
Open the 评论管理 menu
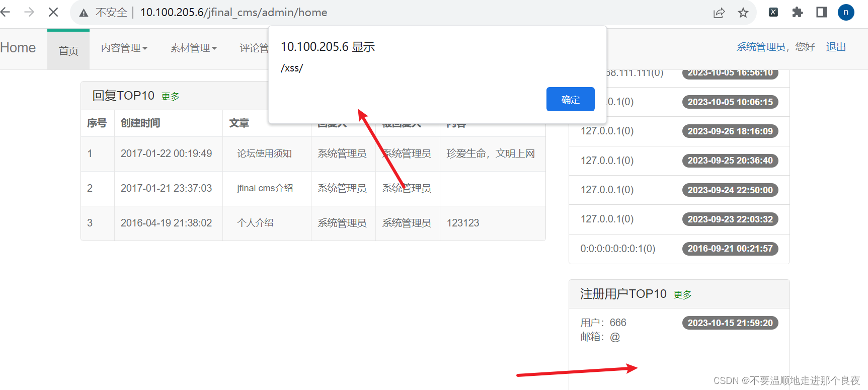point(254,48)
